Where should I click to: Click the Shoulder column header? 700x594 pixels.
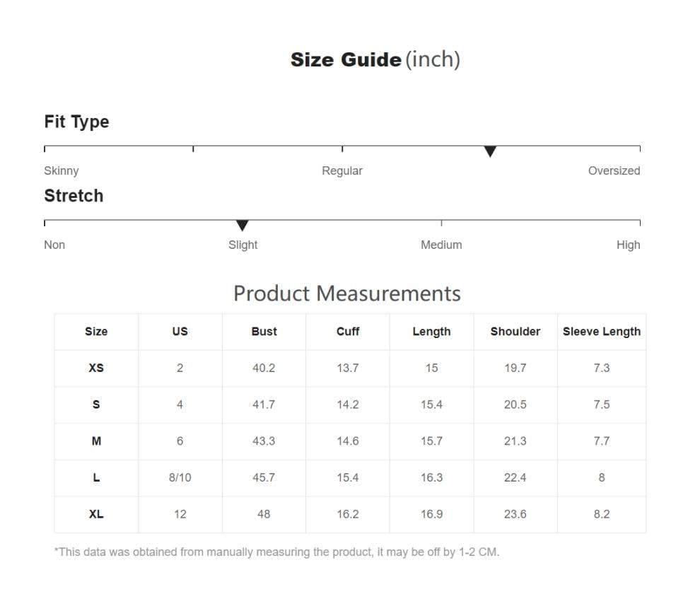[x=515, y=332]
